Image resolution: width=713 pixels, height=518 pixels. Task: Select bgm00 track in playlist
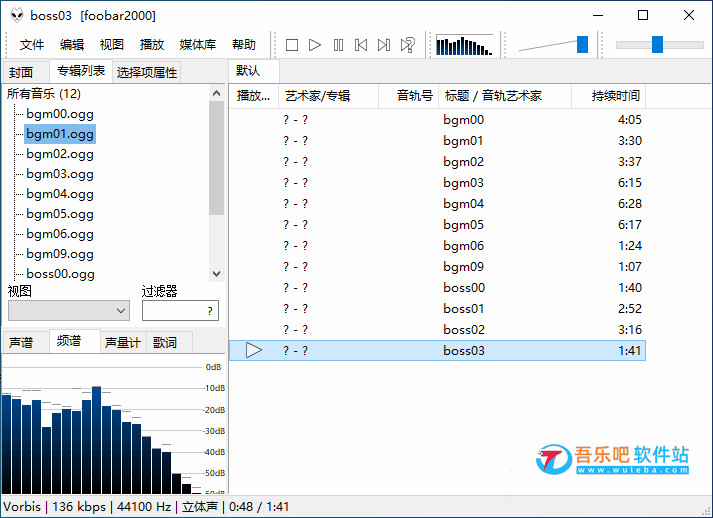pos(437,120)
